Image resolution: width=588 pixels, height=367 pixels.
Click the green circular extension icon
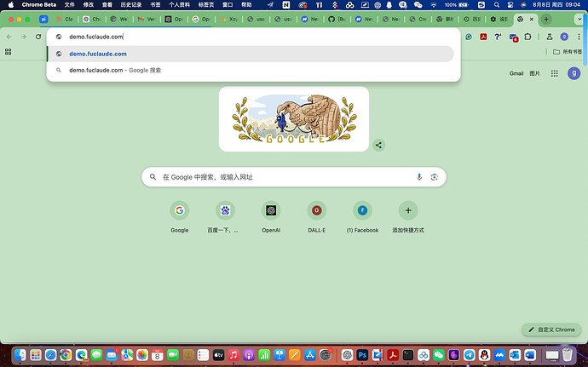click(469, 37)
